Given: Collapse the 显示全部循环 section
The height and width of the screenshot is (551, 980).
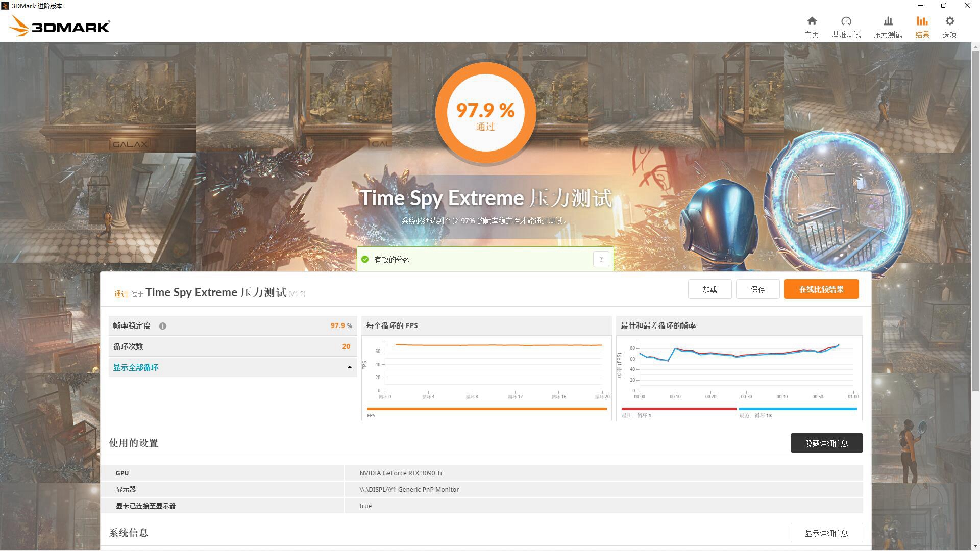Looking at the screenshot, I should coord(232,367).
